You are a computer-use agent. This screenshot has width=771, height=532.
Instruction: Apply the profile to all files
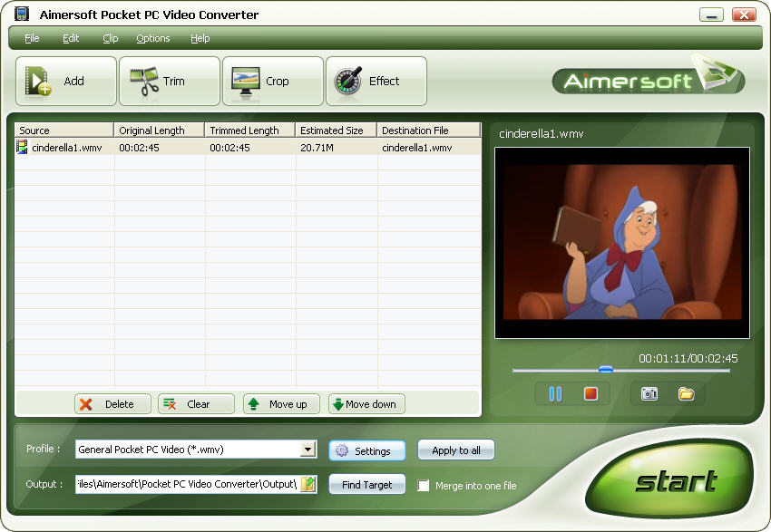coord(456,450)
